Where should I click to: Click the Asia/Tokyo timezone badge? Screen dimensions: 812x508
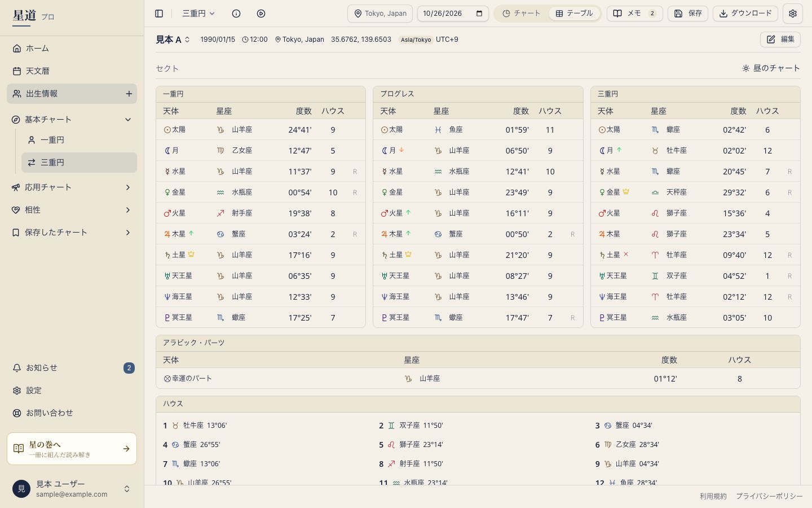pyautogui.click(x=416, y=40)
